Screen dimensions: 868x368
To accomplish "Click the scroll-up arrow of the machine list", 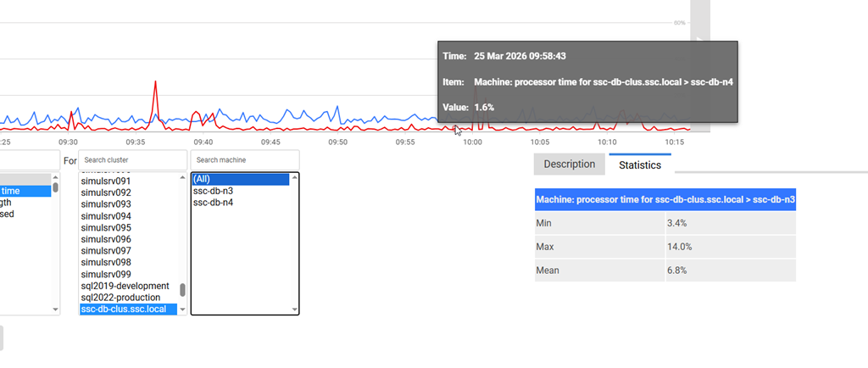I will (x=294, y=178).
